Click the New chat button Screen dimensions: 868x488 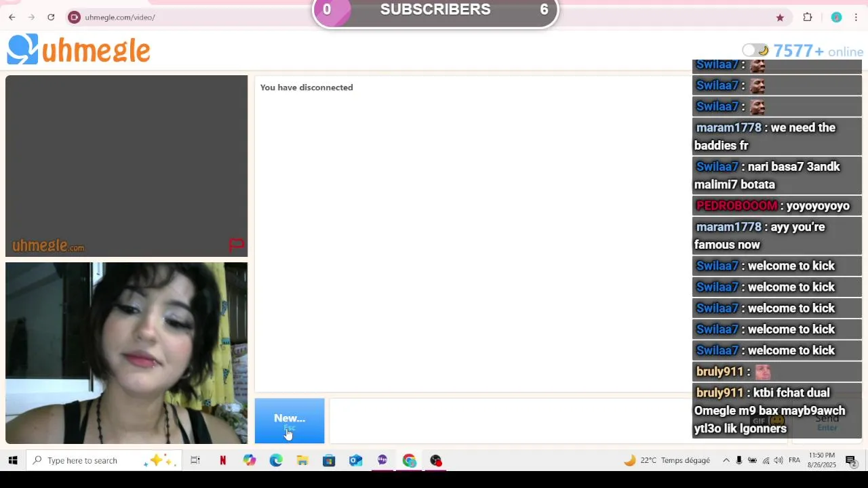tap(290, 421)
